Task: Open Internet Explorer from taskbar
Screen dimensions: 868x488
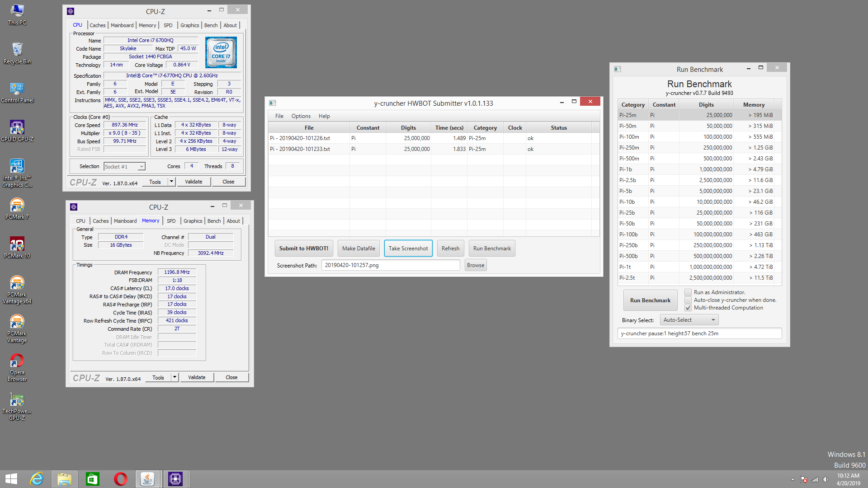Action: (x=37, y=479)
